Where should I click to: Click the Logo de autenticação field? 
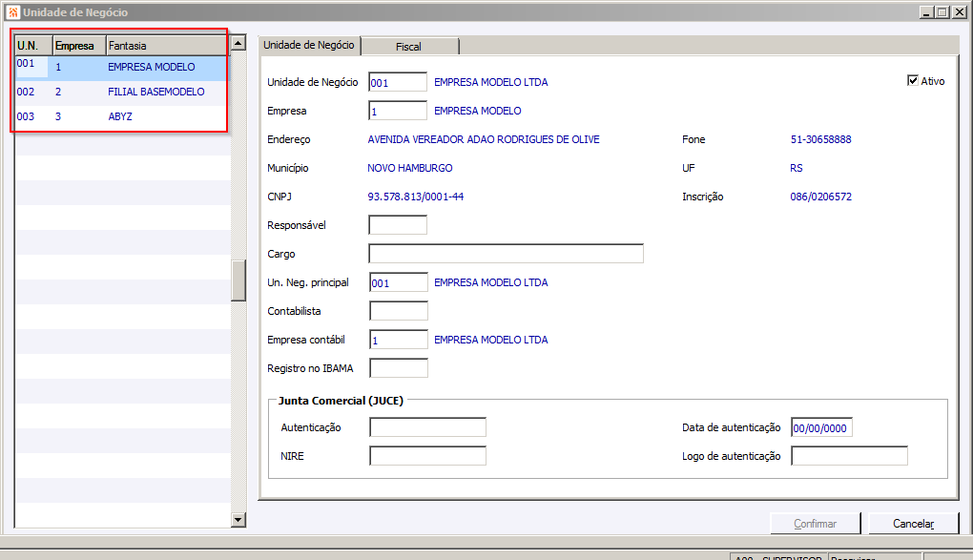pos(850,456)
